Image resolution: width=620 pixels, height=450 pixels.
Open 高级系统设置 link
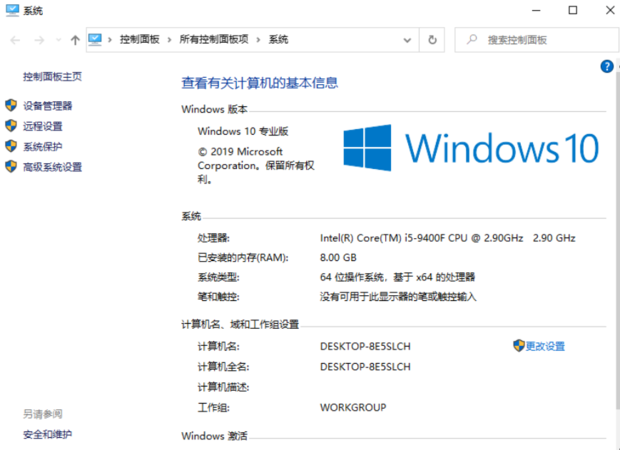[x=52, y=167]
